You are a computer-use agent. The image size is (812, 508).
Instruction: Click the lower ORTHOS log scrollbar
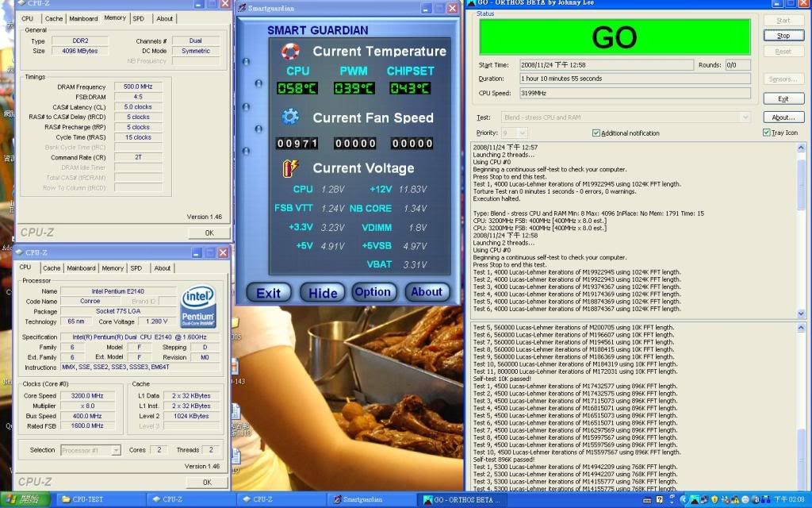(x=801, y=406)
